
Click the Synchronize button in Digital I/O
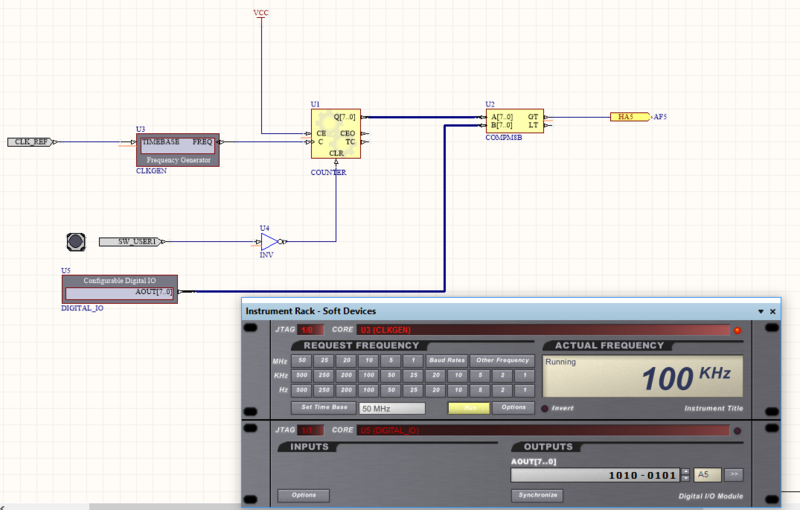(x=537, y=495)
